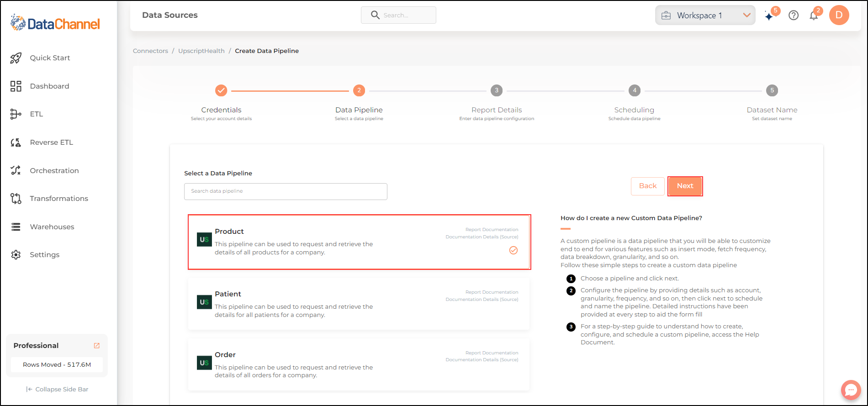Click the DataChannel logo
868x406 pixels.
point(55,23)
